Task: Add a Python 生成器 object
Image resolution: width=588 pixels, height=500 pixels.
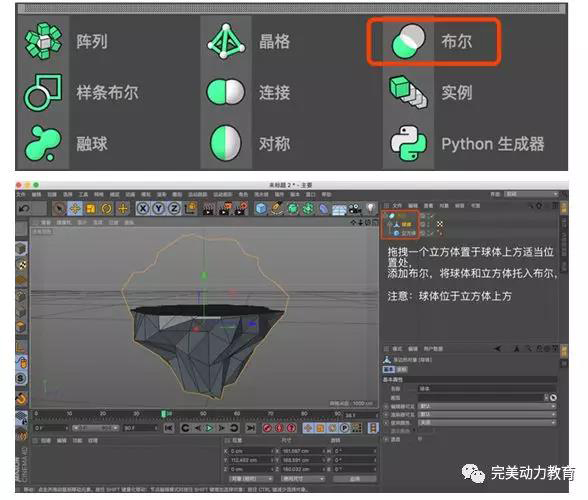Action: click(x=408, y=143)
